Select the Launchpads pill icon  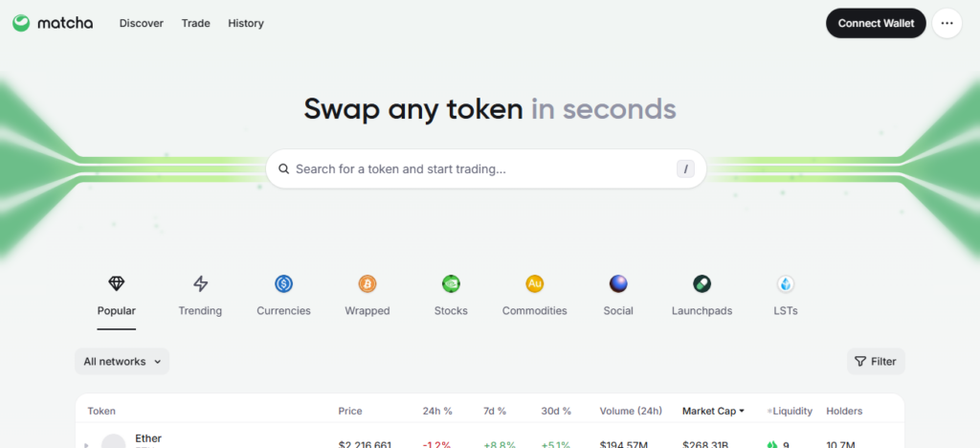tap(702, 283)
